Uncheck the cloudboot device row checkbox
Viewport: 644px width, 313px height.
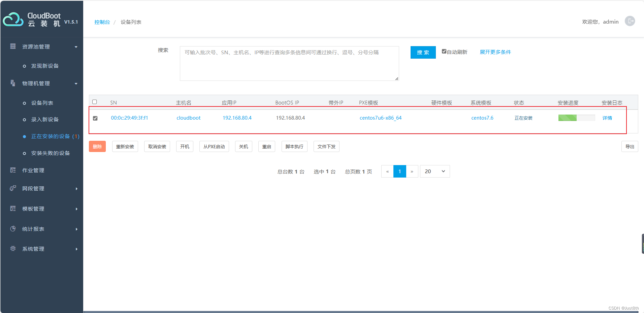(95, 118)
